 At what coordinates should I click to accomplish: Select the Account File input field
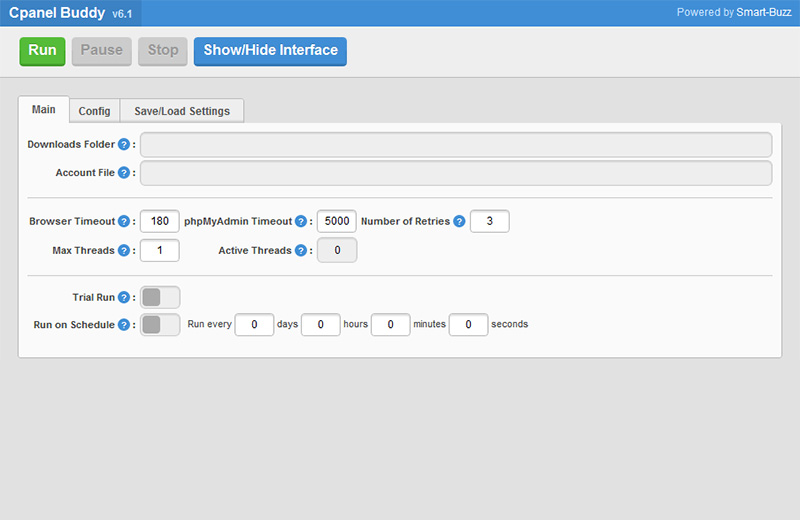(456, 173)
